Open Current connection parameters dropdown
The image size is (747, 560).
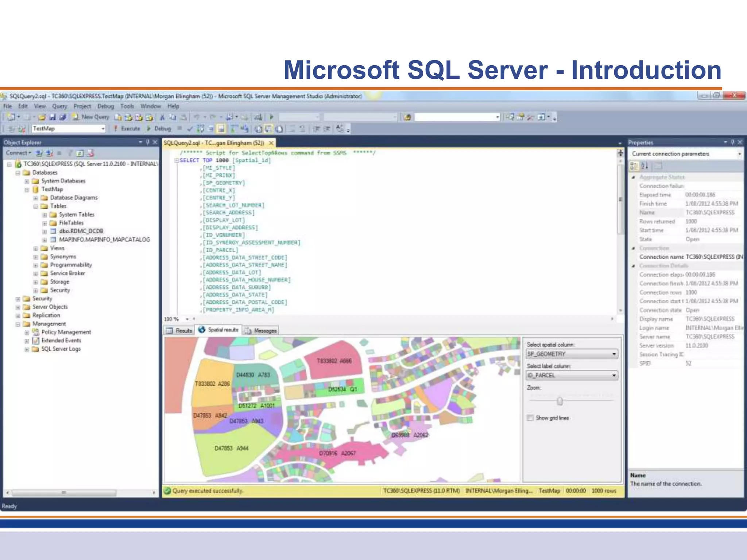click(x=739, y=154)
